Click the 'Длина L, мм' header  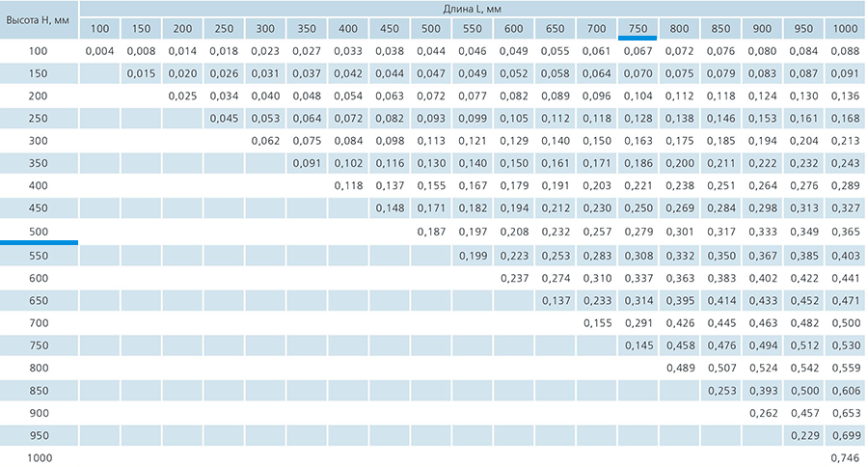pyautogui.click(x=473, y=9)
